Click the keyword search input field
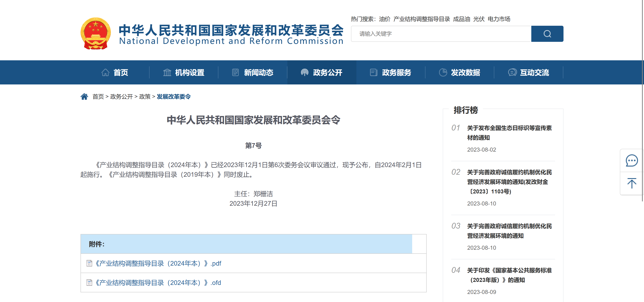This screenshot has width=644, height=302. click(441, 34)
